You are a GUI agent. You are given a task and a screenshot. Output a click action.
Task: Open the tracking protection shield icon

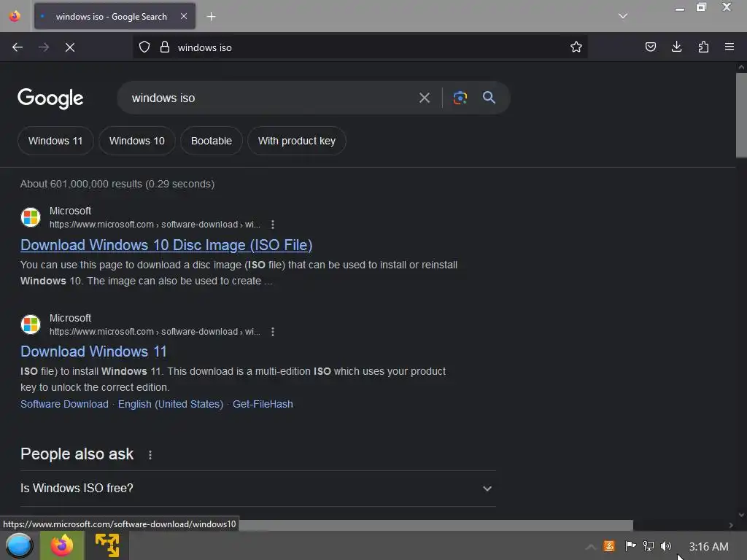[x=144, y=47]
